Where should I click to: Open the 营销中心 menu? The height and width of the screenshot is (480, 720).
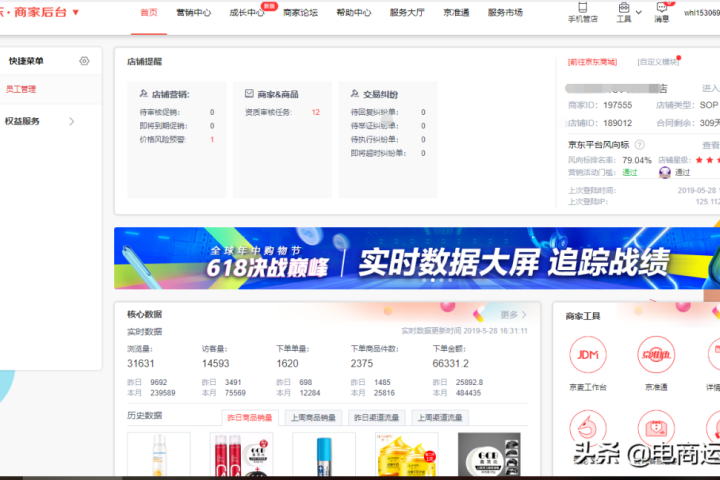point(194,12)
